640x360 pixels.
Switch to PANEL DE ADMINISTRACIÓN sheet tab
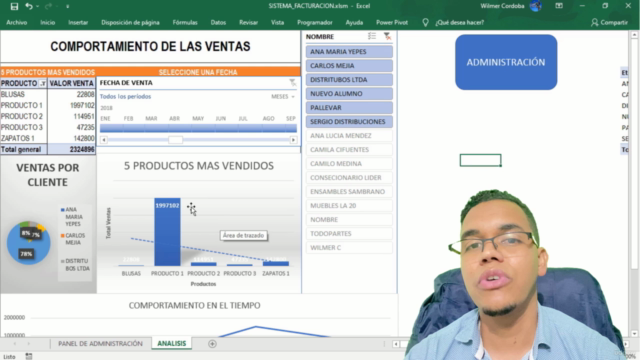click(100, 344)
